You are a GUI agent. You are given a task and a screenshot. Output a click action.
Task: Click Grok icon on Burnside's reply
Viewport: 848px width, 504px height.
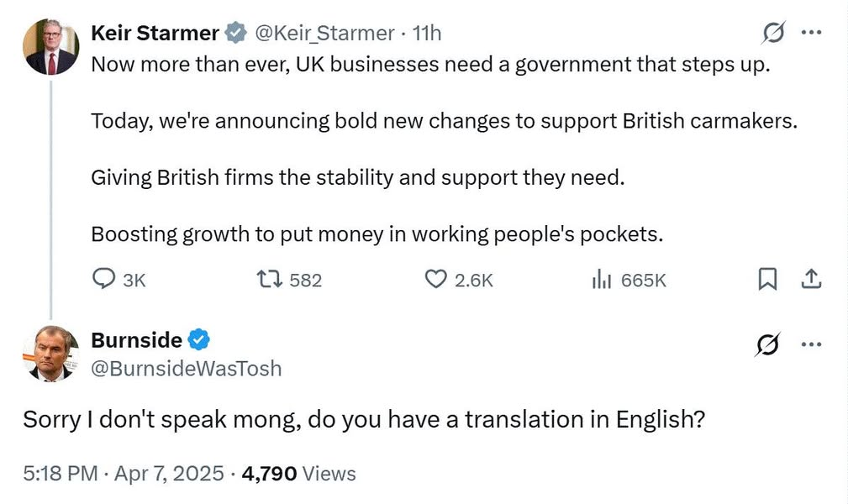pos(767,344)
